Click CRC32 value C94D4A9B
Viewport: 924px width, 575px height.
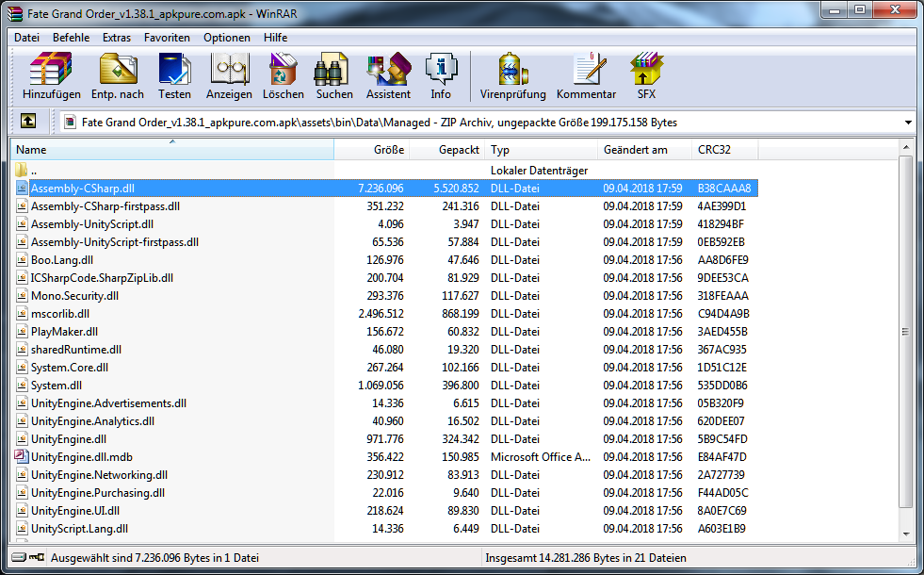click(723, 314)
